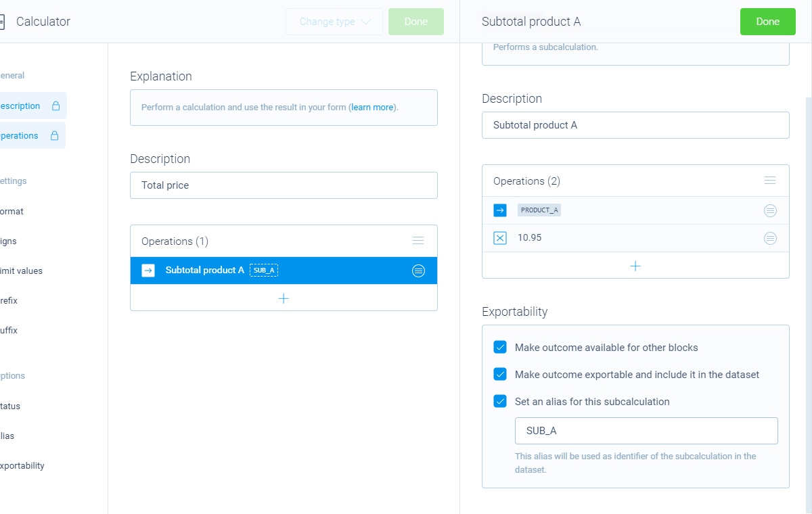Select the Subtotal product A operation row label

tap(205, 271)
